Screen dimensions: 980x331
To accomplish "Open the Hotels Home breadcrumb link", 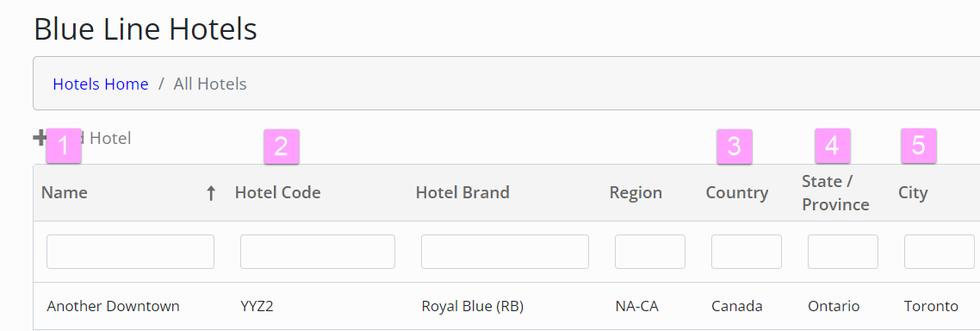I will pos(101,84).
